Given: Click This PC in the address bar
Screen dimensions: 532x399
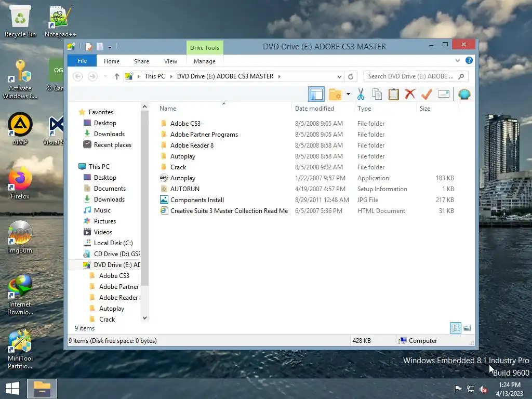Looking at the screenshot, I should [155, 76].
